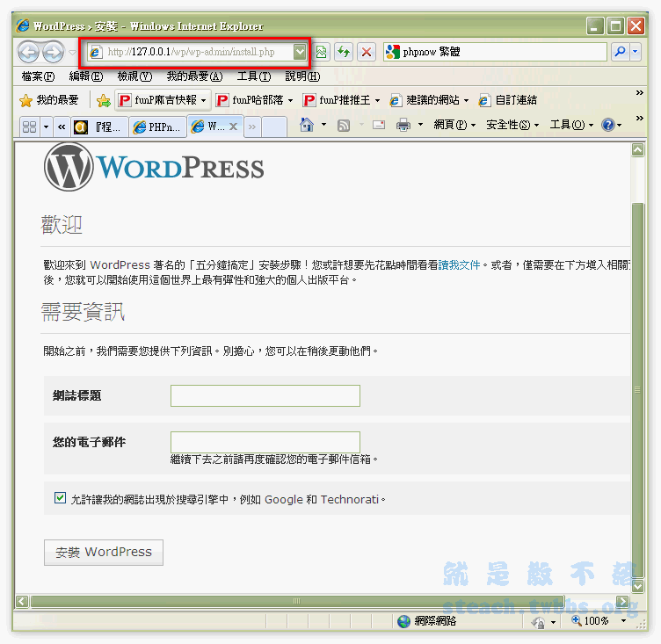The image size is (661, 644).
Task: Open the 我的最愛(A) menu
Action: [x=194, y=76]
